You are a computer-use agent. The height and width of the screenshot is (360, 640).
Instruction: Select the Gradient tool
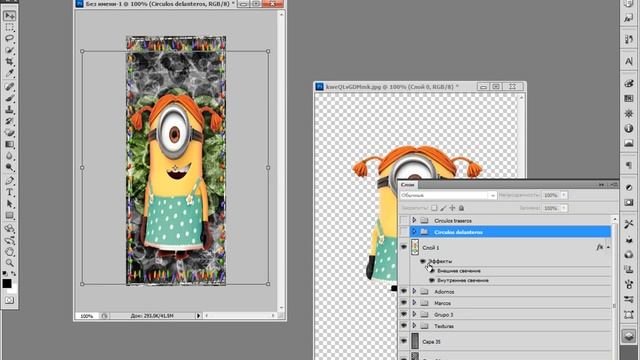point(9,144)
